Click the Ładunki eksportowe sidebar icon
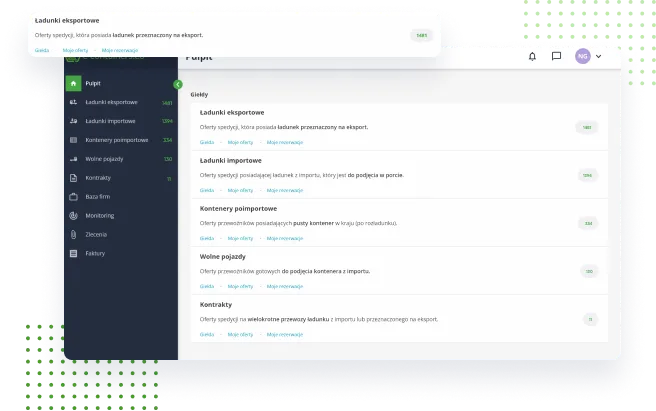 [73, 103]
